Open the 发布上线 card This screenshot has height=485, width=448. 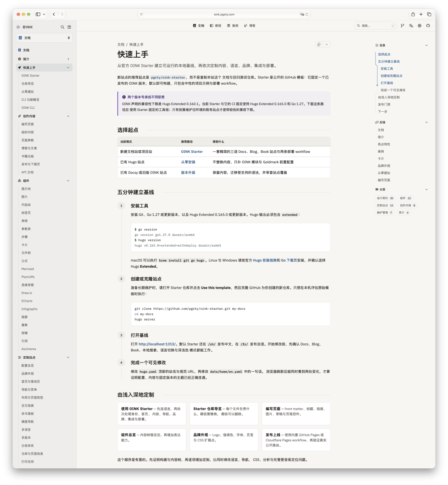[x=296, y=440]
